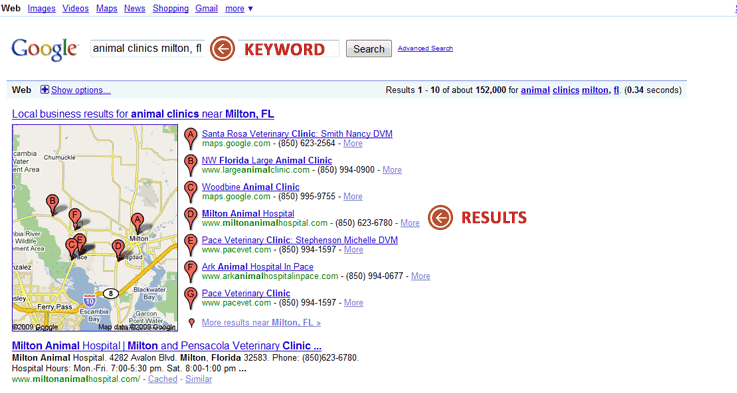Image resolution: width=737 pixels, height=393 pixels.
Task: Click marker F pin beside Ark Animal Hospital In Pace
Action: [190, 271]
